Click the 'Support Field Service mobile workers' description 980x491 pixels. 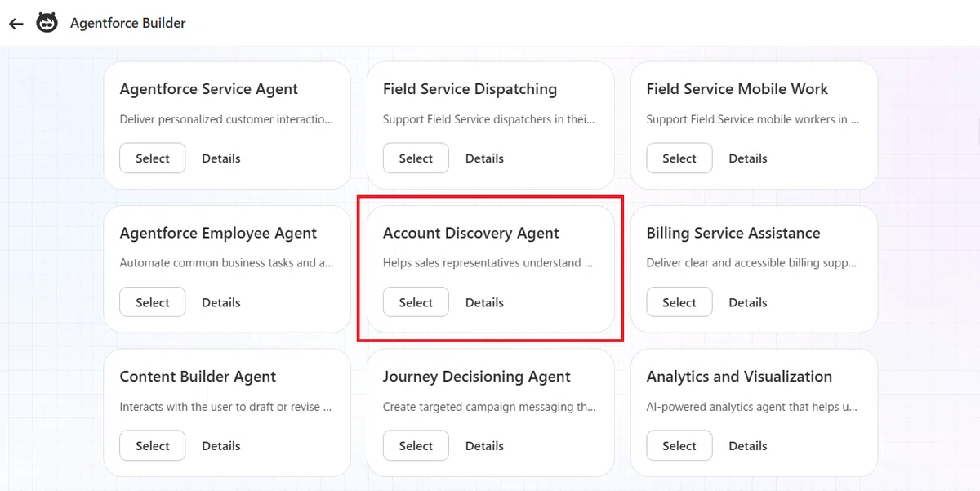coord(753,119)
